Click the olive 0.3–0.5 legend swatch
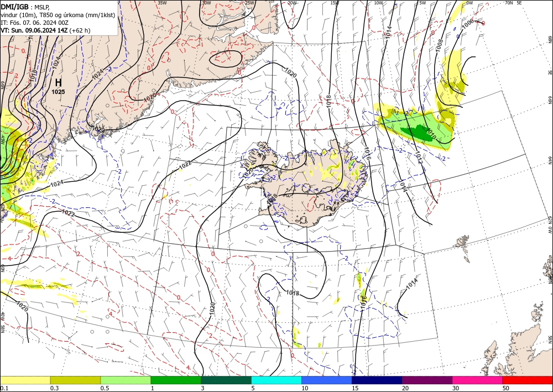Viewport: 553px width, 392px height. tap(75, 380)
